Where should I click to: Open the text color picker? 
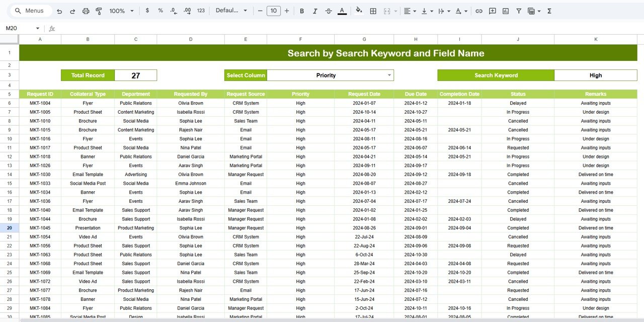pyautogui.click(x=342, y=11)
